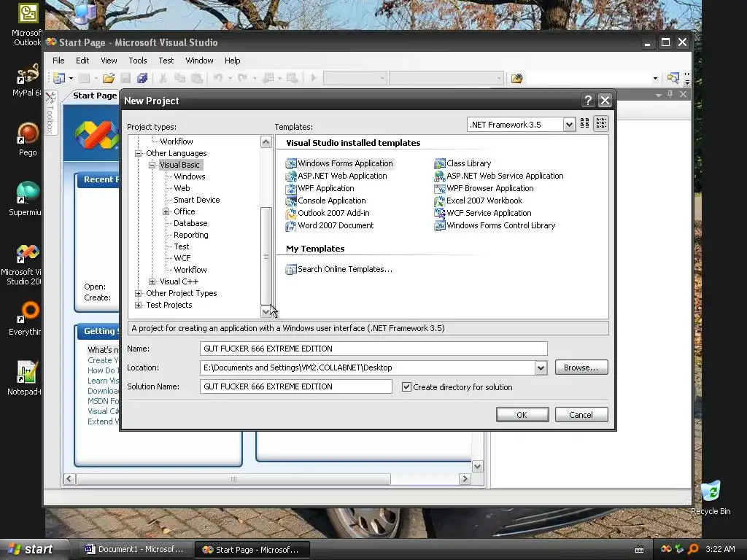Collapse the Visual Basic tree node

(152, 165)
